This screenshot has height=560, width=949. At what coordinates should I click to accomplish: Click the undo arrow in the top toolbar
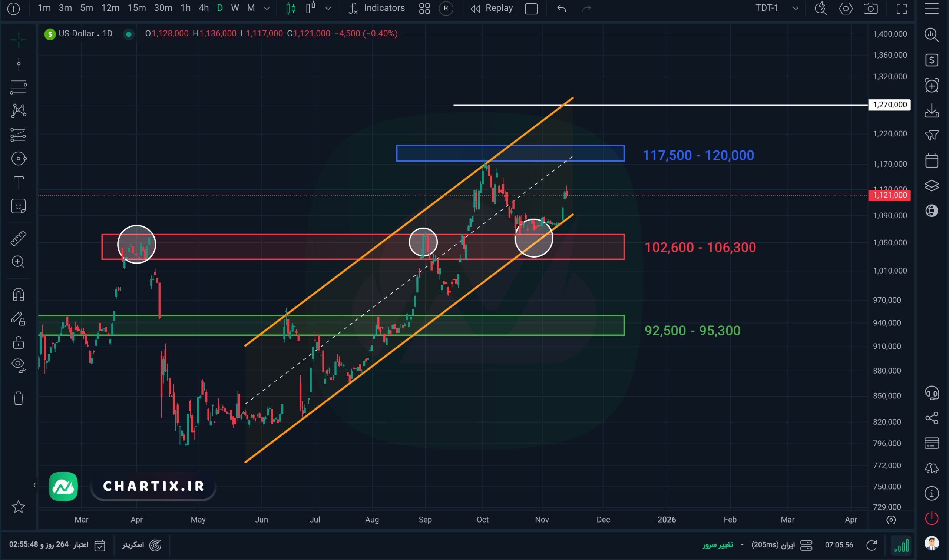click(562, 8)
